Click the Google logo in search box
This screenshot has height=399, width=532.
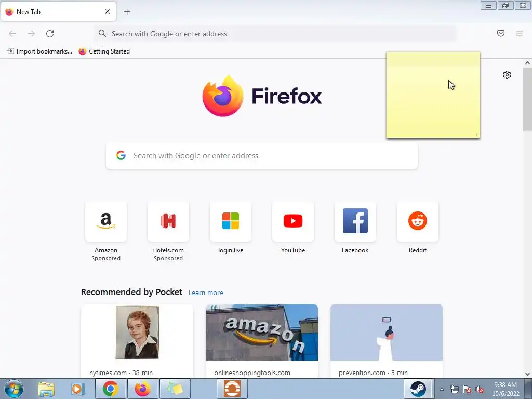click(121, 155)
